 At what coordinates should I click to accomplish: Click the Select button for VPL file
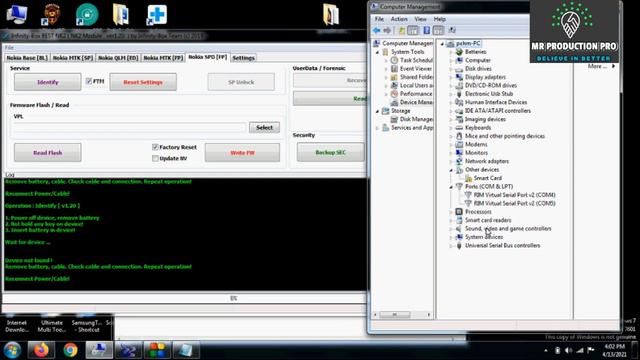[264, 128]
